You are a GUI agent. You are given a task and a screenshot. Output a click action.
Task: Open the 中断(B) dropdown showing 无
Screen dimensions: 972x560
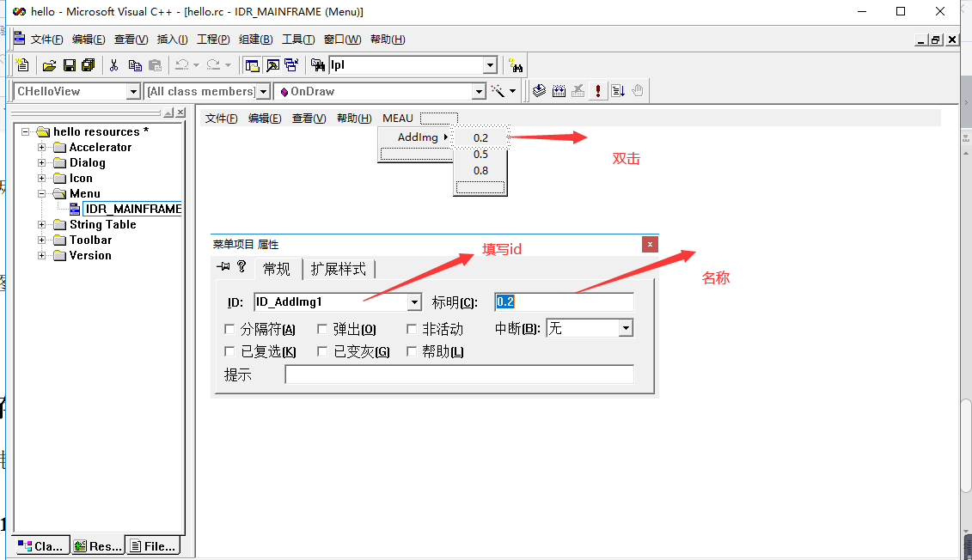click(x=625, y=327)
